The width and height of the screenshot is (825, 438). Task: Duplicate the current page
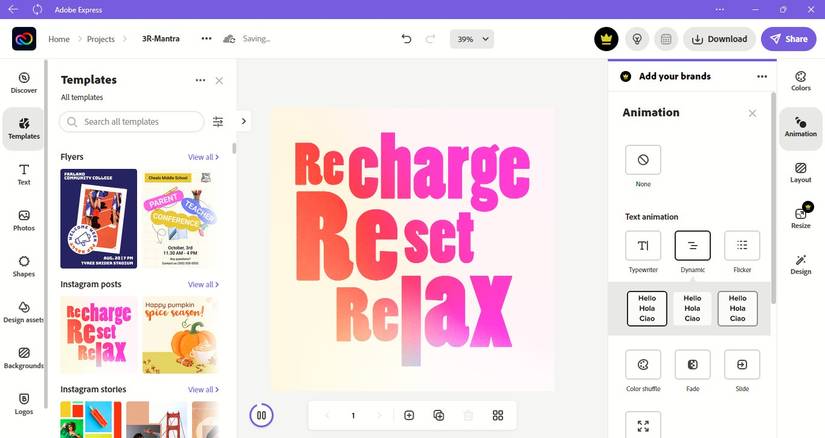[x=438, y=415]
